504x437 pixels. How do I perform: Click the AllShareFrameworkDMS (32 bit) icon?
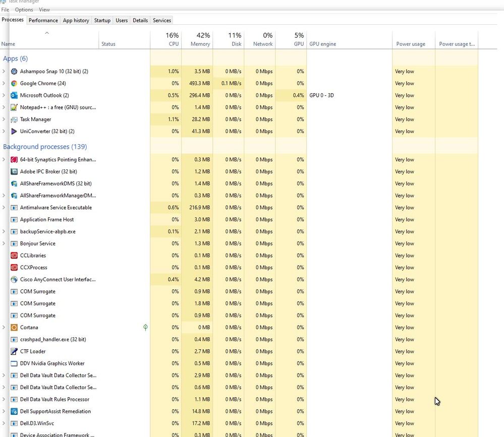tap(14, 183)
